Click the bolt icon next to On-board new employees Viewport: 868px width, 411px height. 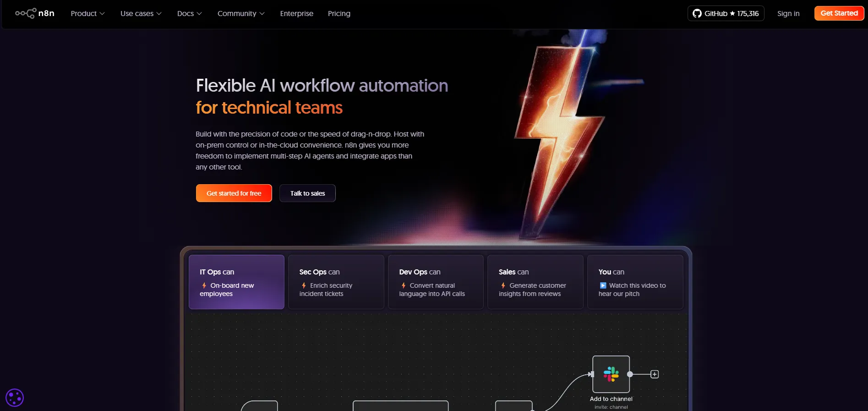click(204, 285)
